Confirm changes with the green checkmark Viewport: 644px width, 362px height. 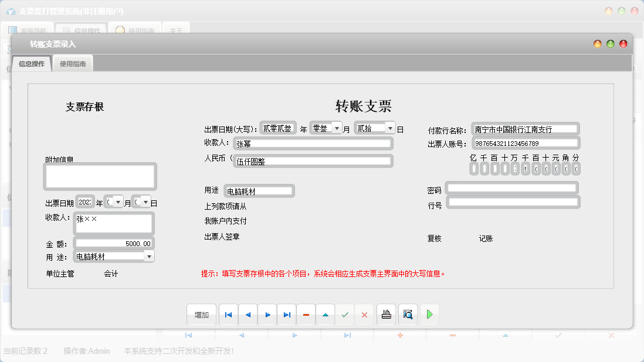click(x=345, y=315)
